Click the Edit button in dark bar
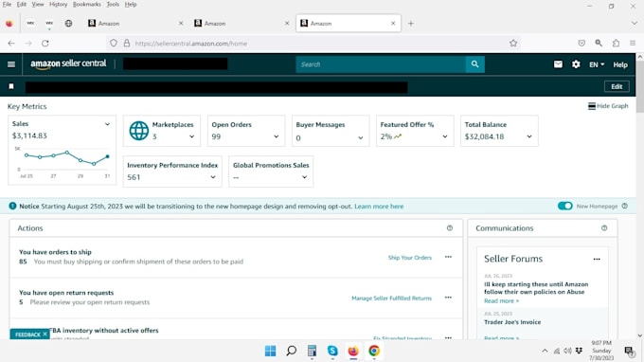The height and width of the screenshot is (362, 644). point(617,86)
